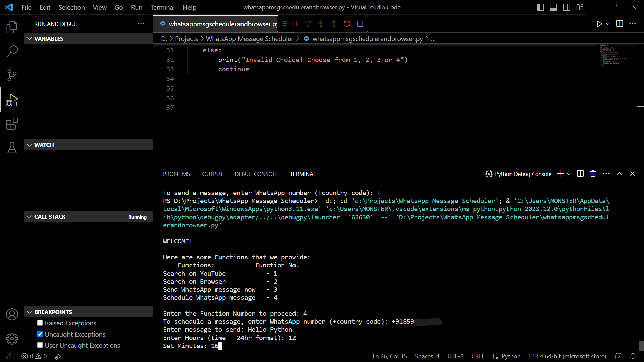Open the launch profile dropdown next to terminal plus

pos(568,174)
